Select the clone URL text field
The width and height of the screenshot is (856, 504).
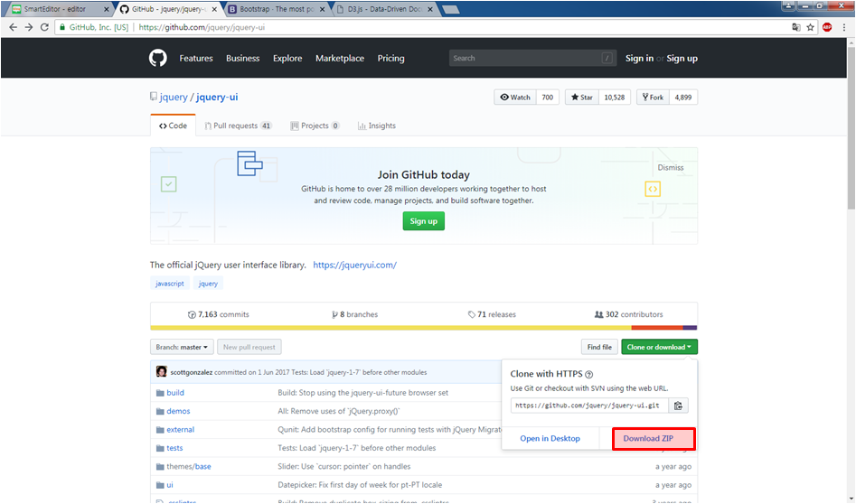tap(589, 406)
